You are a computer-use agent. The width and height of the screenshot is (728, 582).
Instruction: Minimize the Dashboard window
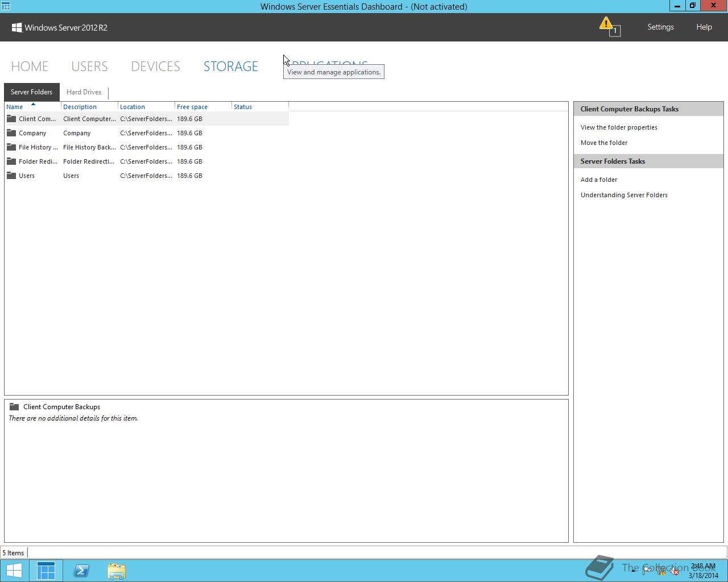click(x=677, y=6)
